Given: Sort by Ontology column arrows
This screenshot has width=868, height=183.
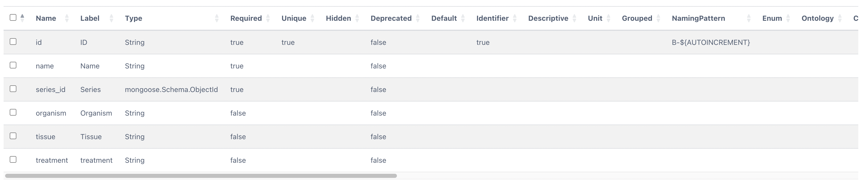Looking at the screenshot, I should point(840,18).
